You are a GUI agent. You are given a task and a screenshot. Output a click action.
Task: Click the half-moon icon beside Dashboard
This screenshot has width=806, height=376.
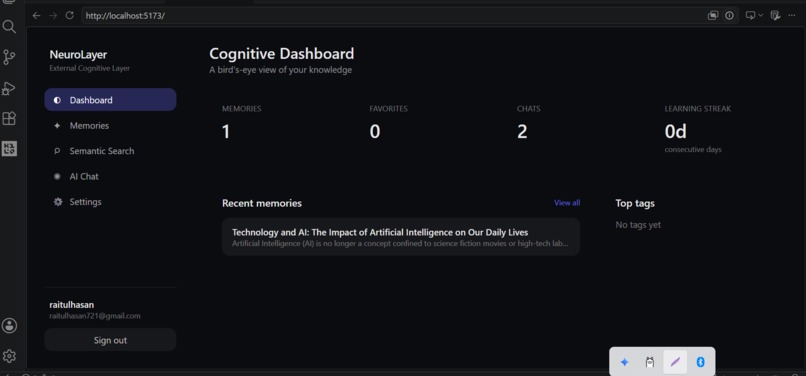pos(57,100)
